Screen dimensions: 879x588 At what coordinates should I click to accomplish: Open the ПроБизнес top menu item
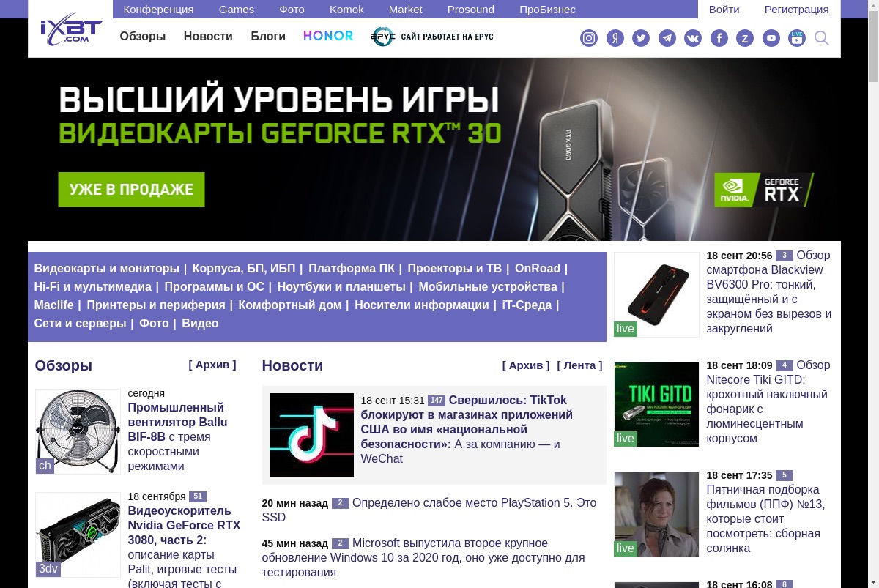tap(547, 10)
